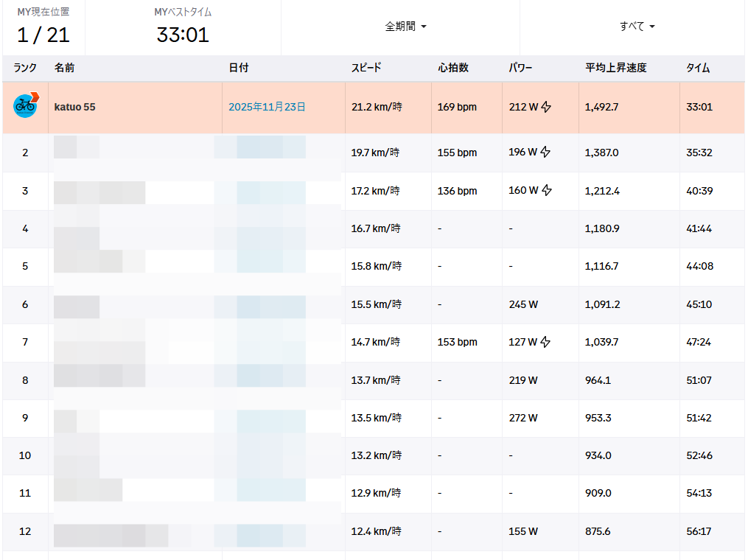This screenshot has width=748, height=560.
Task: Click the lightning icon beside 212 W
Action: pos(546,107)
